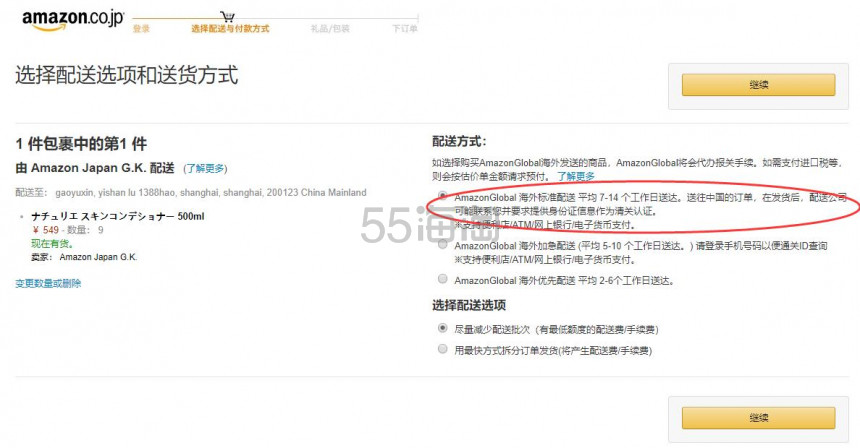Screen dimensions: 860x448
Task: Click the shipping address line 配送至
Action: [x=190, y=192]
